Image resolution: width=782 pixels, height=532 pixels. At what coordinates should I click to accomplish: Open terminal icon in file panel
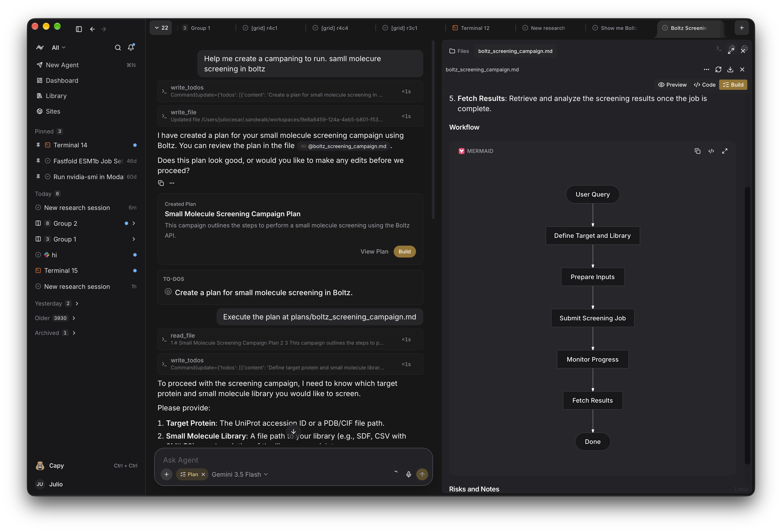(x=719, y=49)
